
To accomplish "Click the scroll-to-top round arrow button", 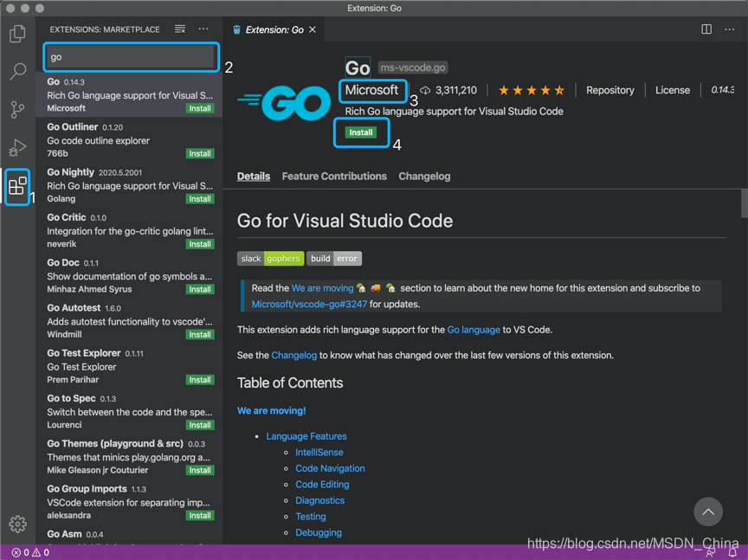I will point(708,512).
